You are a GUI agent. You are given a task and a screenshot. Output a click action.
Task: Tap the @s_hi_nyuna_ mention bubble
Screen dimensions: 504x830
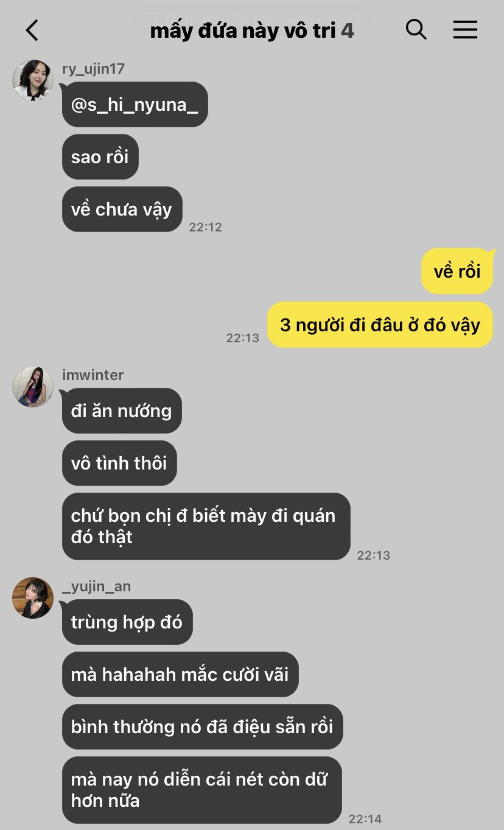[x=135, y=105]
